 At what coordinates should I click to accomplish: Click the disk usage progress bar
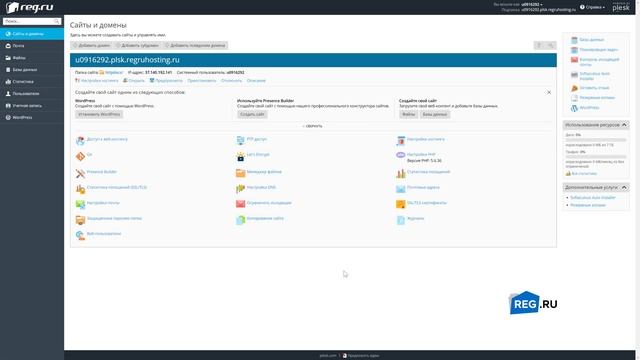(x=596, y=140)
